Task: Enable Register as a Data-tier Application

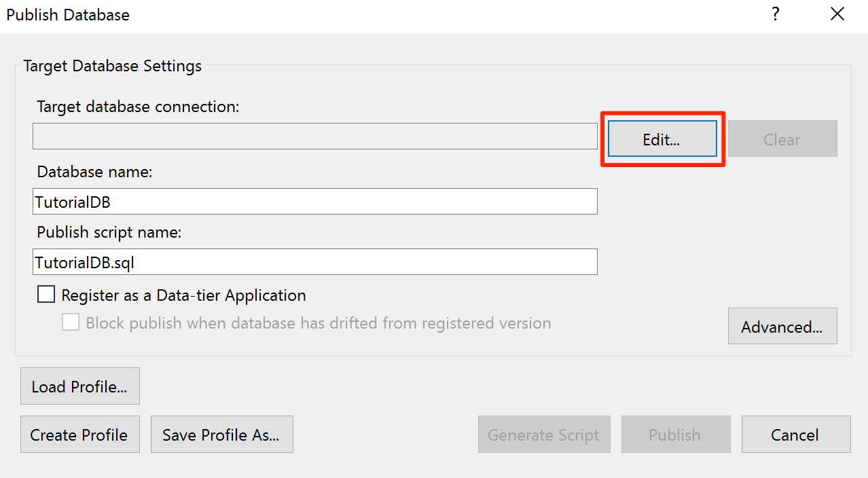Action: pyautogui.click(x=46, y=294)
